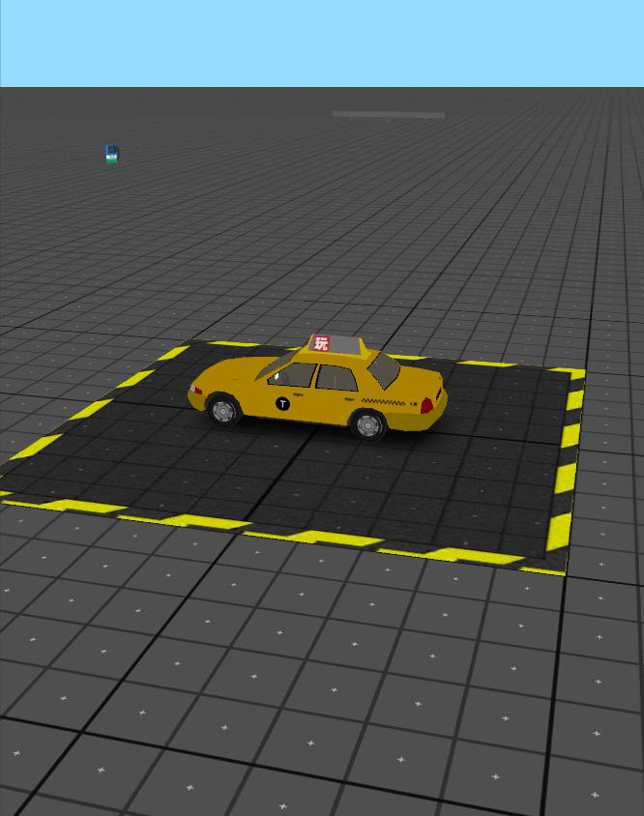This screenshot has height=816, width=644.
Task: Click the dark pad surface in front of the taxi
Action: click(290, 474)
